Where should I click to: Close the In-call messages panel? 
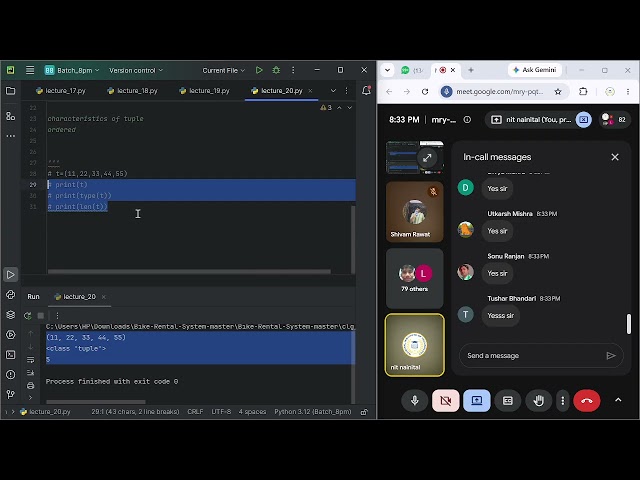pyautogui.click(x=615, y=157)
